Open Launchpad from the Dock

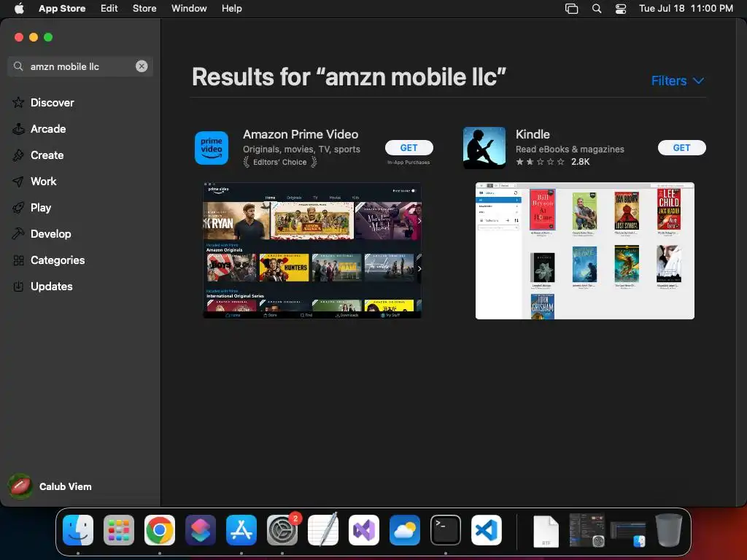pyautogui.click(x=119, y=529)
